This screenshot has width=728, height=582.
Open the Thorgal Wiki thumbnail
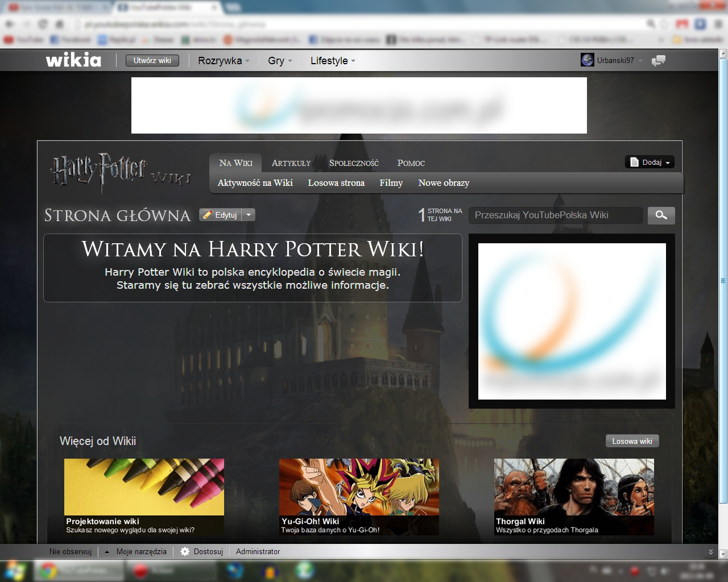[574, 487]
